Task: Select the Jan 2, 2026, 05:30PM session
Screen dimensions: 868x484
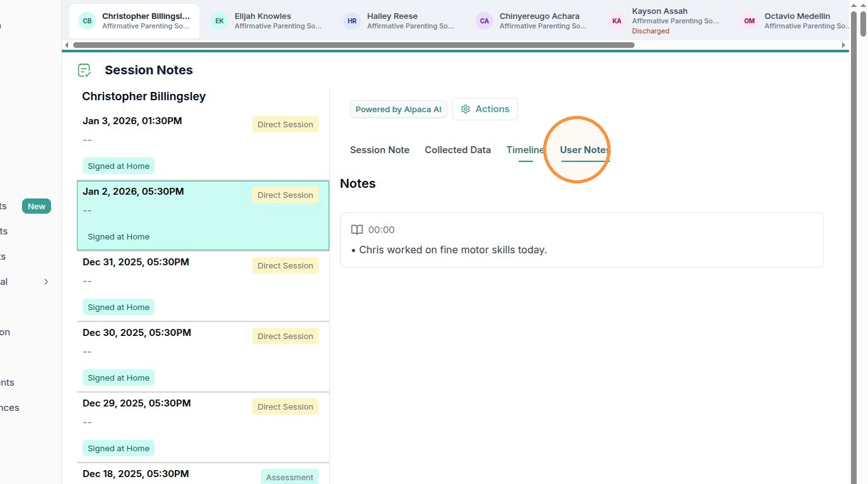Action: (203, 216)
